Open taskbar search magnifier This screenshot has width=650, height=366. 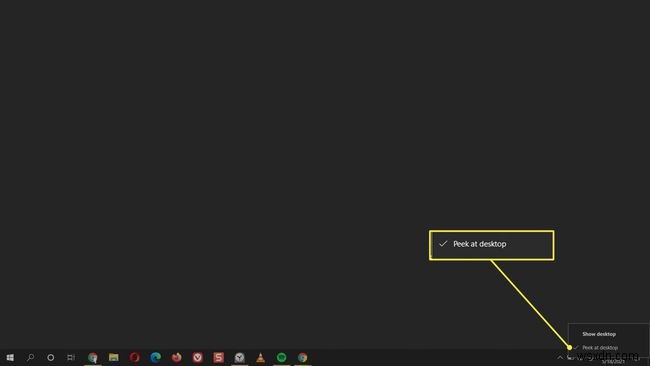pos(30,357)
